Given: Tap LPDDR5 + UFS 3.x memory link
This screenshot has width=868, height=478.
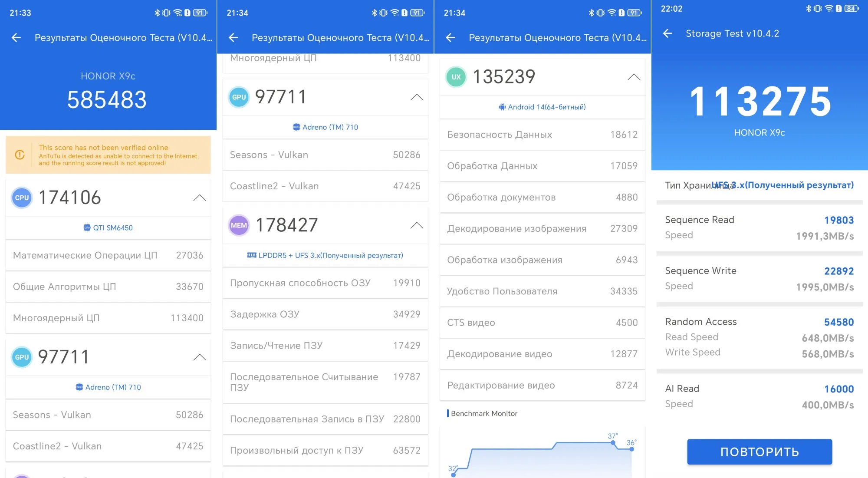Looking at the screenshot, I should click(325, 256).
